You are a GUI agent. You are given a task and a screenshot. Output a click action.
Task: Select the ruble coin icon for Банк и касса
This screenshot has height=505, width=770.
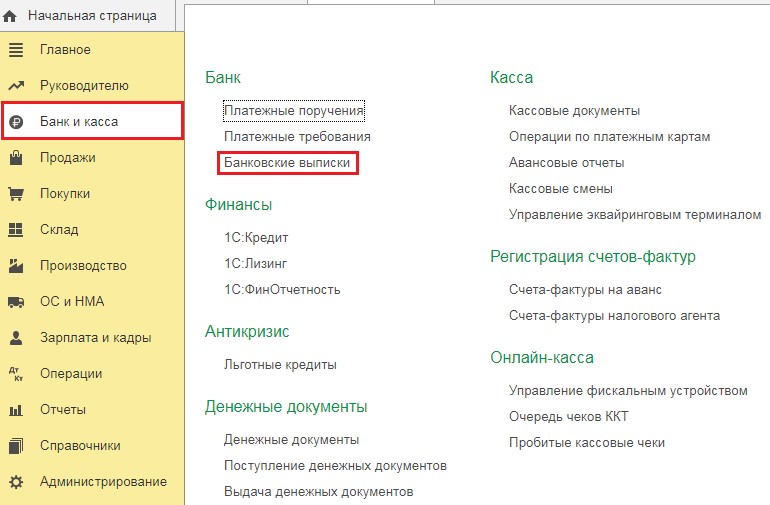pyautogui.click(x=16, y=122)
